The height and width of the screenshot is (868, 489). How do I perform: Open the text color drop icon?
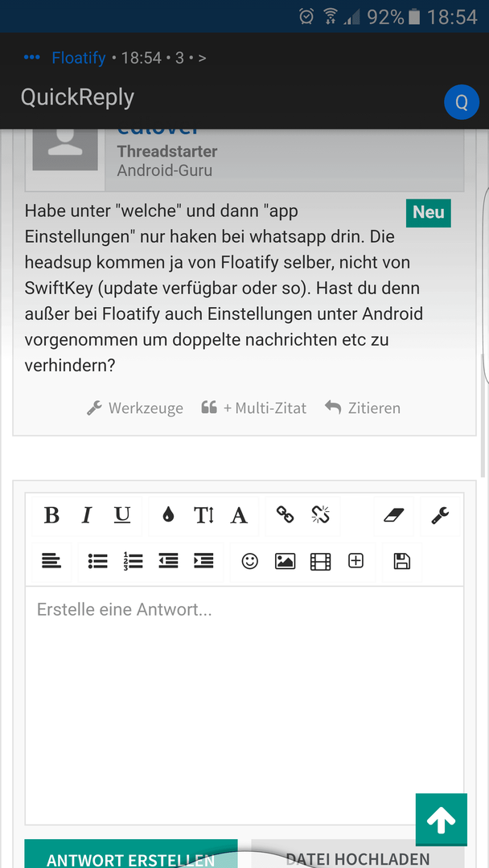point(168,516)
